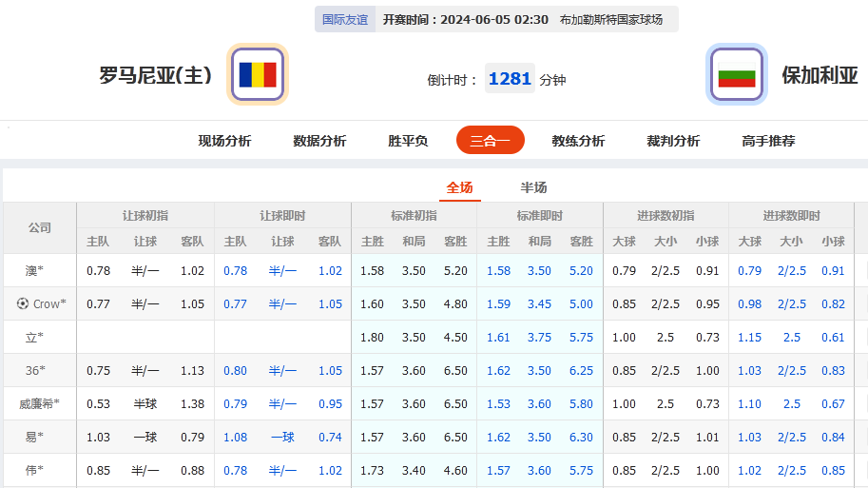Switch to 半场 half-time odds
Image resolution: width=868 pixels, height=488 pixels.
click(x=533, y=187)
